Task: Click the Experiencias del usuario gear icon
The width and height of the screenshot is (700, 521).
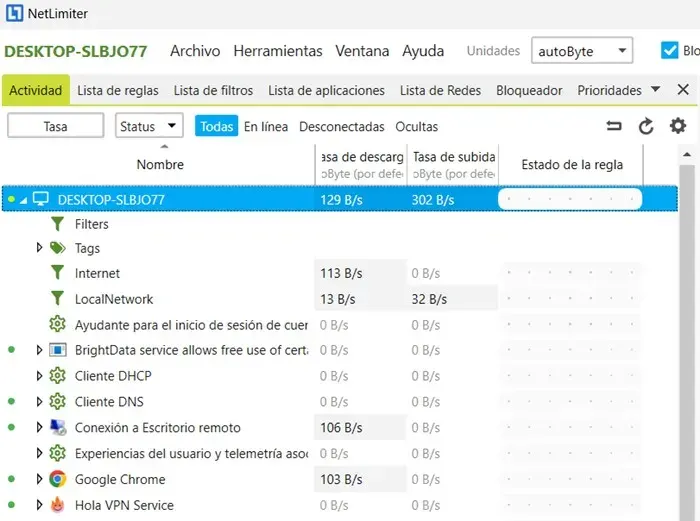Action: pyautogui.click(x=57, y=454)
